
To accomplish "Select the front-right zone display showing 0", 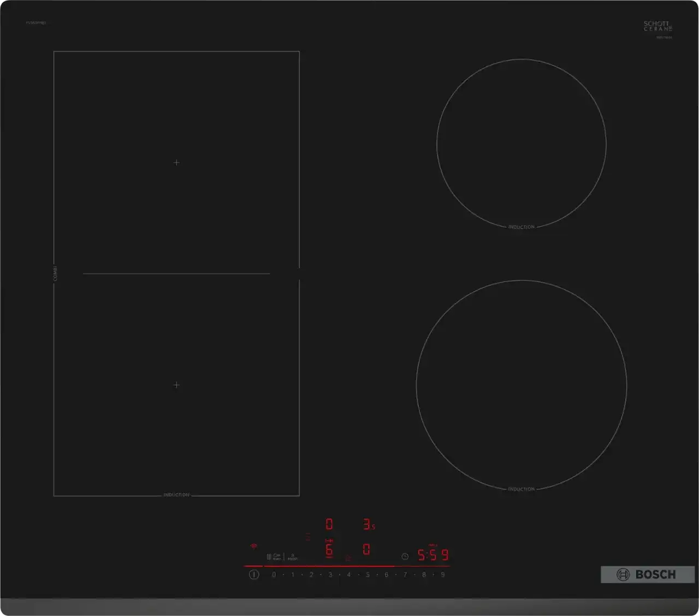I will (366, 549).
